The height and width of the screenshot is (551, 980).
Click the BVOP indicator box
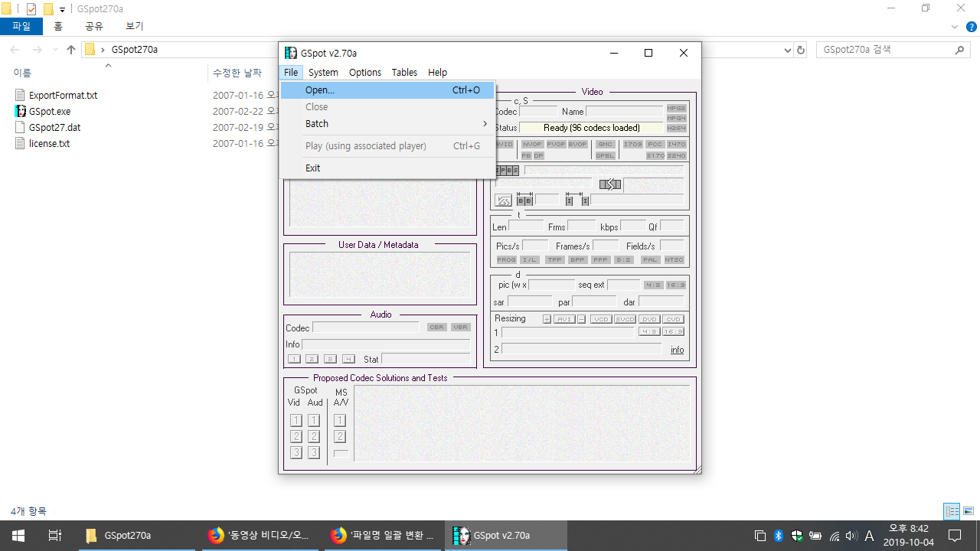(577, 144)
